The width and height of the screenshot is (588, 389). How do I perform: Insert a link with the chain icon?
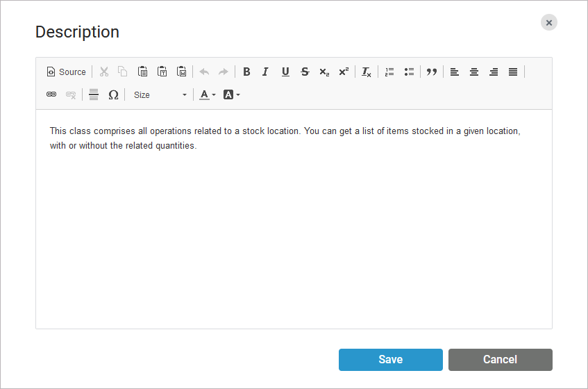point(51,94)
